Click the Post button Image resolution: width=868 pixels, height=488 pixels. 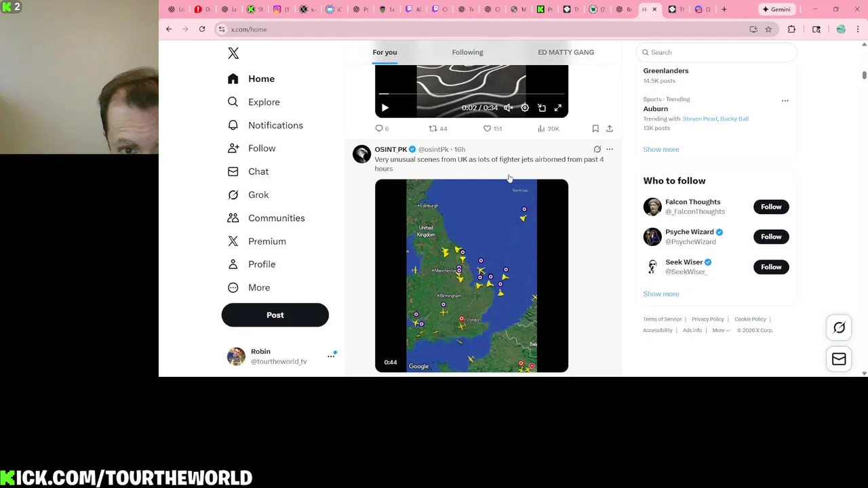point(275,315)
